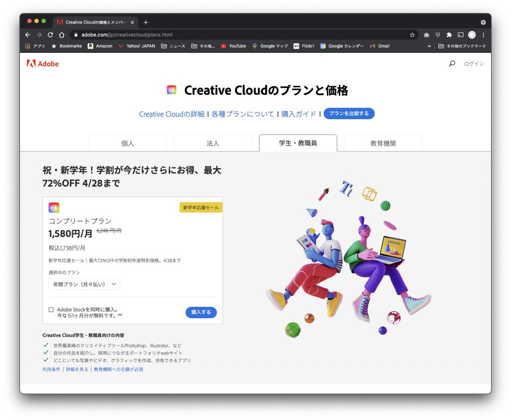Open the 購入ガイド link
This screenshot has width=511, height=420.
298,114
